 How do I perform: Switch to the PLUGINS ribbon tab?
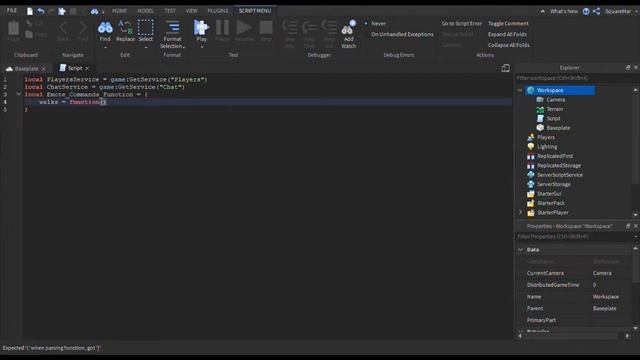coord(218,11)
